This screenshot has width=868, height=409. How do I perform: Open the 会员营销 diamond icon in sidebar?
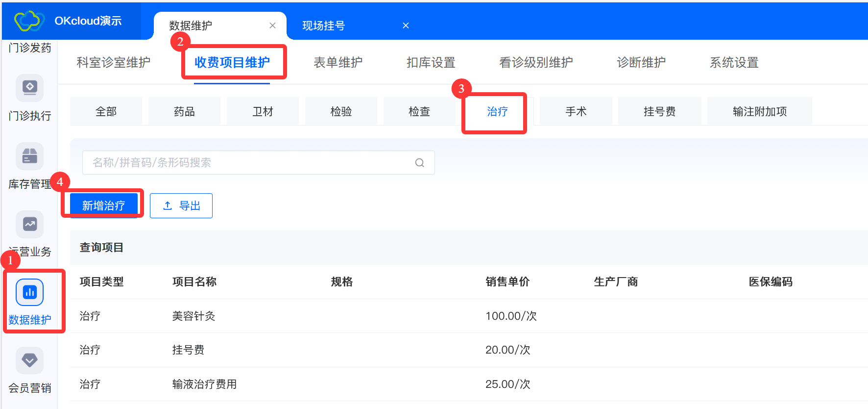click(x=30, y=360)
